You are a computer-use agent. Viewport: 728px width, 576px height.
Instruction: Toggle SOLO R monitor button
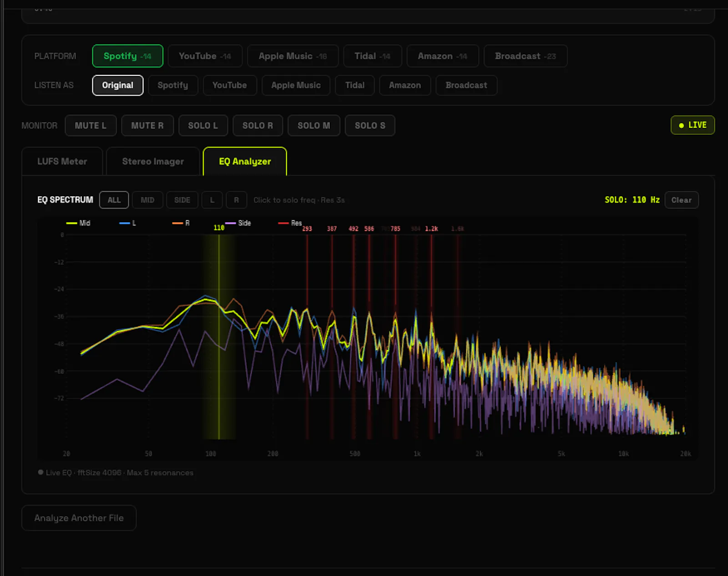[x=258, y=125]
